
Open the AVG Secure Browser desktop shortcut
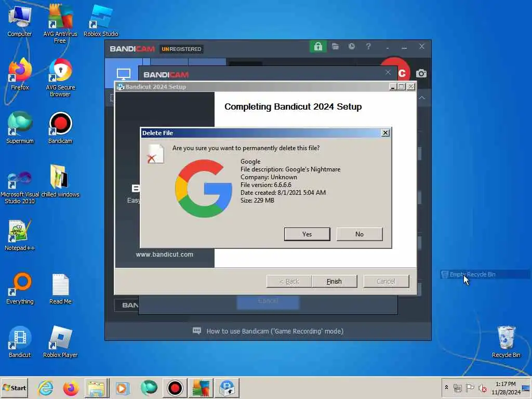pos(60,78)
